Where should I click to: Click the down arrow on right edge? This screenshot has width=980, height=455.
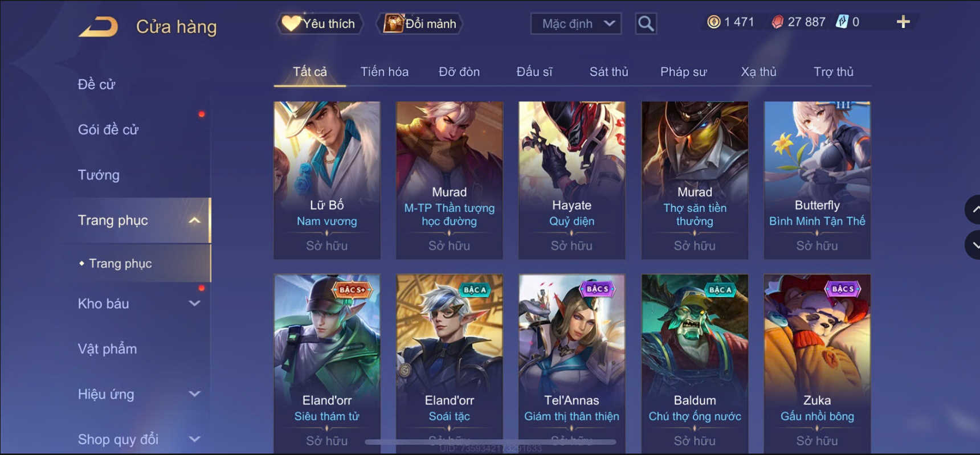[x=974, y=245]
